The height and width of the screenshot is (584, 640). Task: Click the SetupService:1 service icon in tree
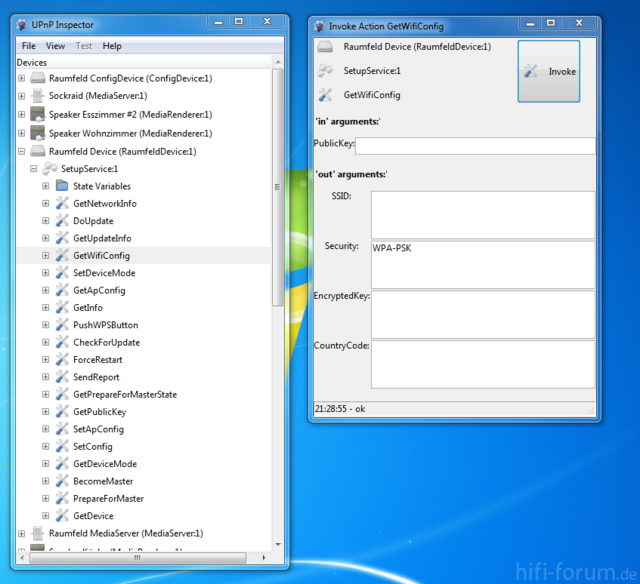pyautogui.click(x=50, y=169)
